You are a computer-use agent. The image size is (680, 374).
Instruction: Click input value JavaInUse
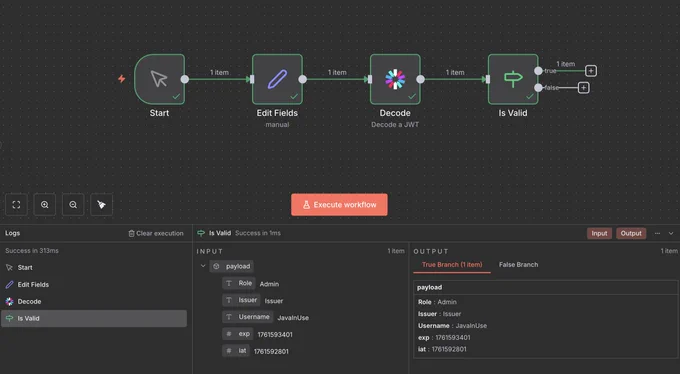tap(293, 318)
